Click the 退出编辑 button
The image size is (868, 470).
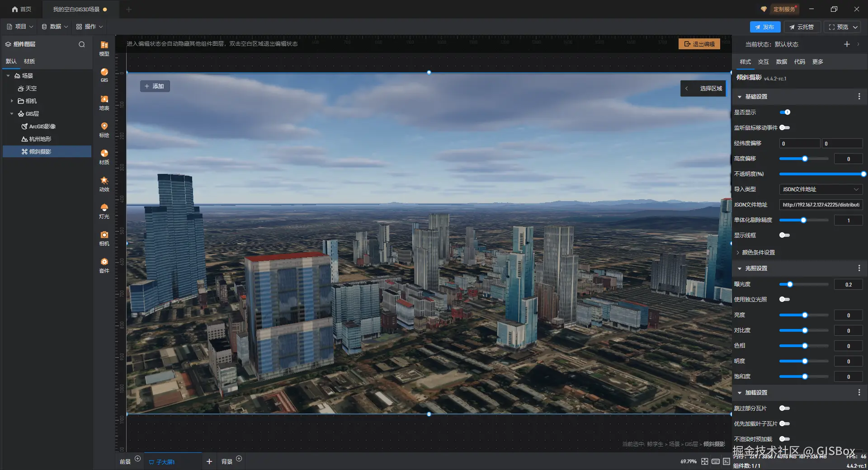[x=699, y=44]
